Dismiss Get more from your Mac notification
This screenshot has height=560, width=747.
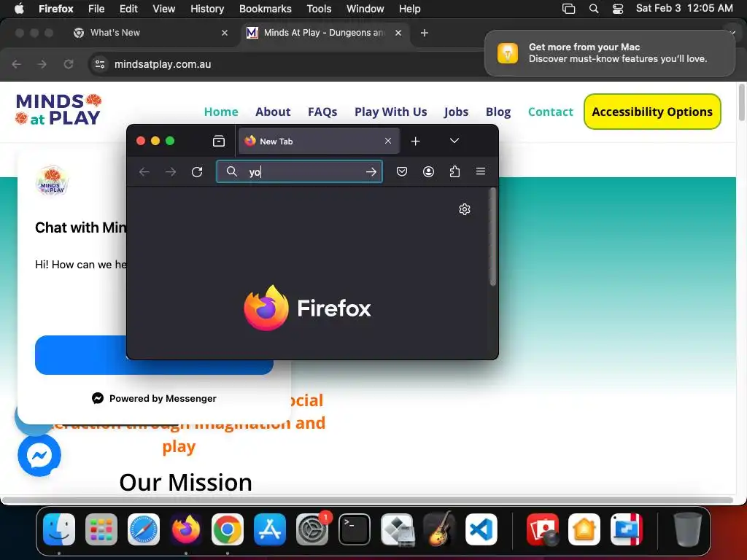click(x=610, y=52)
